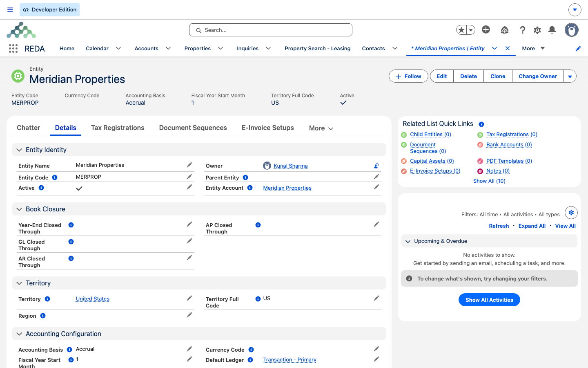Open the notifications bell

552,29
